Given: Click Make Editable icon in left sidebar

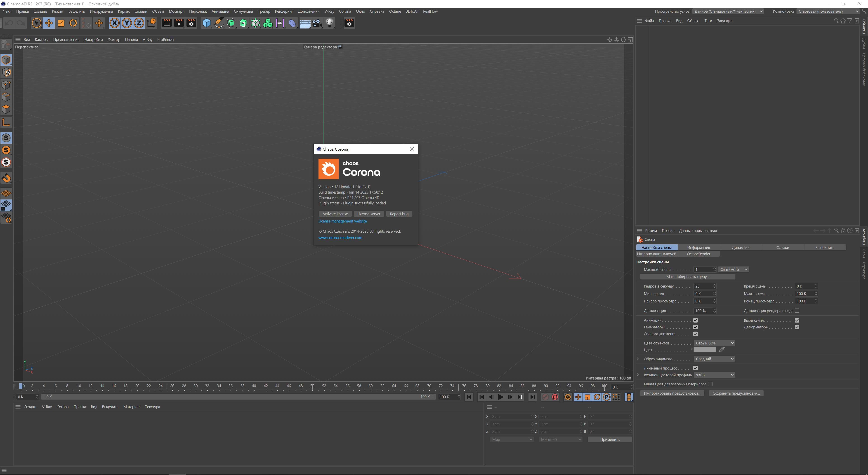Looking at the screenshot, I should 6,44.
